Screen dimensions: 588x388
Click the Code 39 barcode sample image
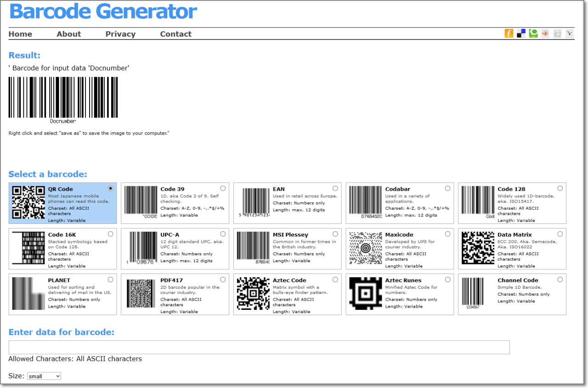point(141,202)
